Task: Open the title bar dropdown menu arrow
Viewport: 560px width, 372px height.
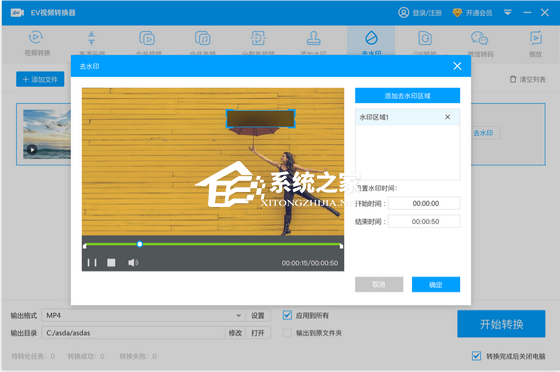Action: [508, 13]
